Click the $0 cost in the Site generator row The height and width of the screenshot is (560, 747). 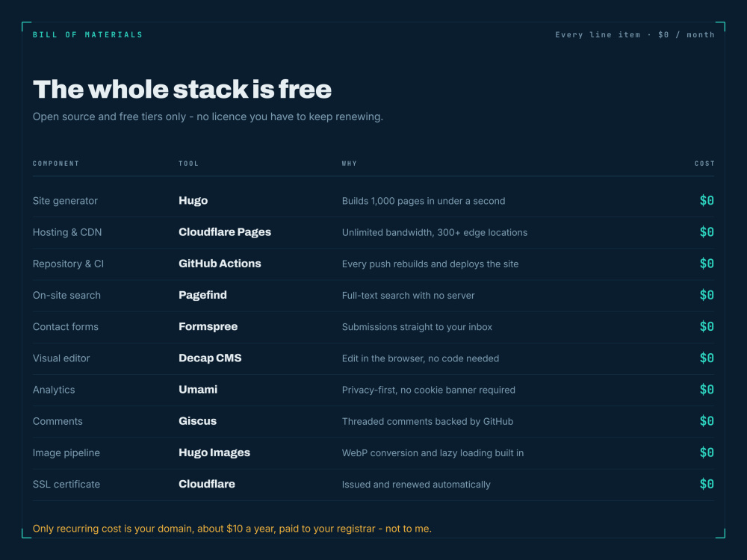coord(707,200)
